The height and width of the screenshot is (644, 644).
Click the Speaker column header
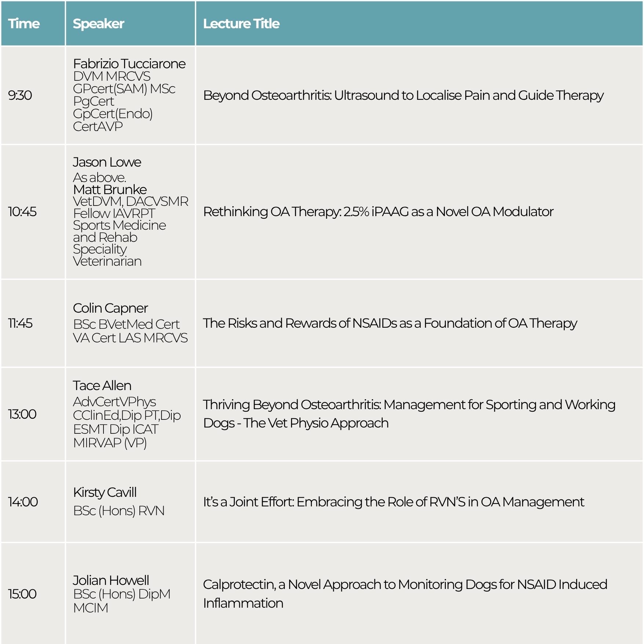point(98,24)
